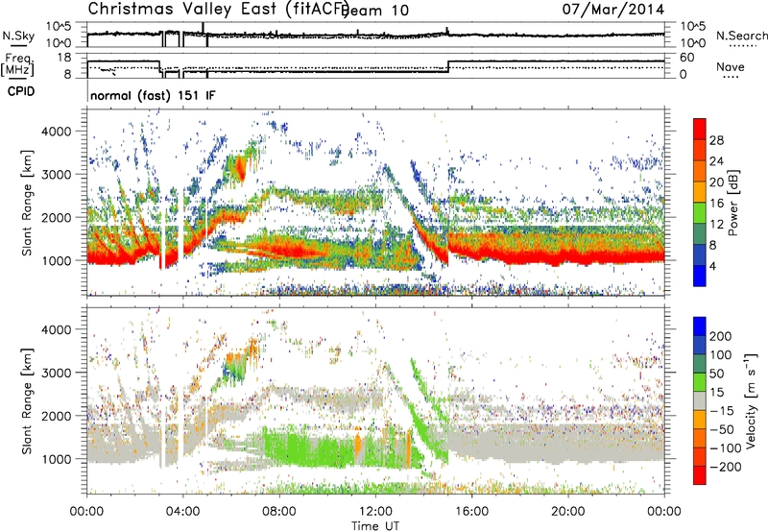768x532 pixels.
Task: Click the 'Velocity [m s-1]' colorbar label
Action: point(750,401)
